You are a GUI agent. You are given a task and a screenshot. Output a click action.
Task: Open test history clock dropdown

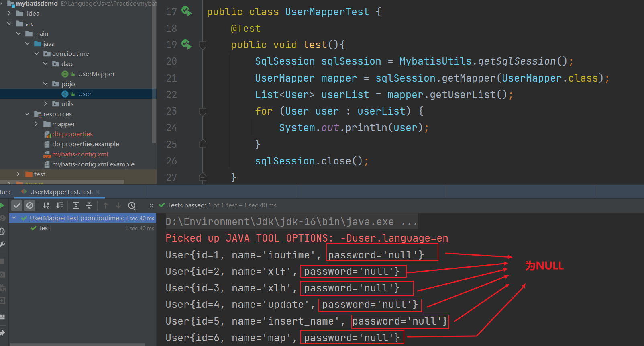[132, 206]
